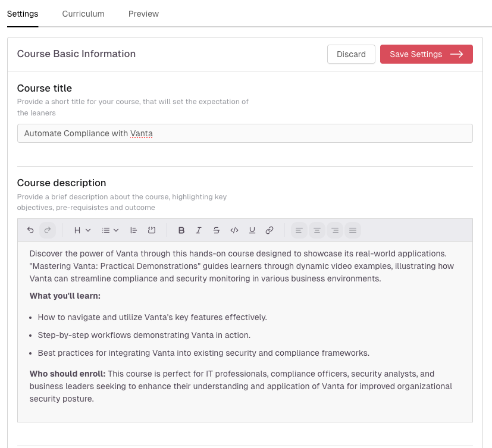
Task: Toggle bold formatting
Action: [x=181, y=230]
